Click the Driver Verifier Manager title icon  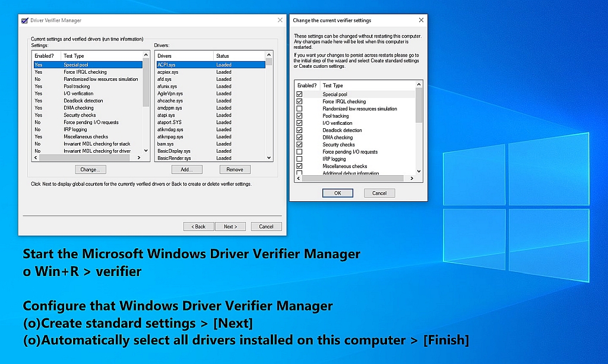[x=25, y=21]
